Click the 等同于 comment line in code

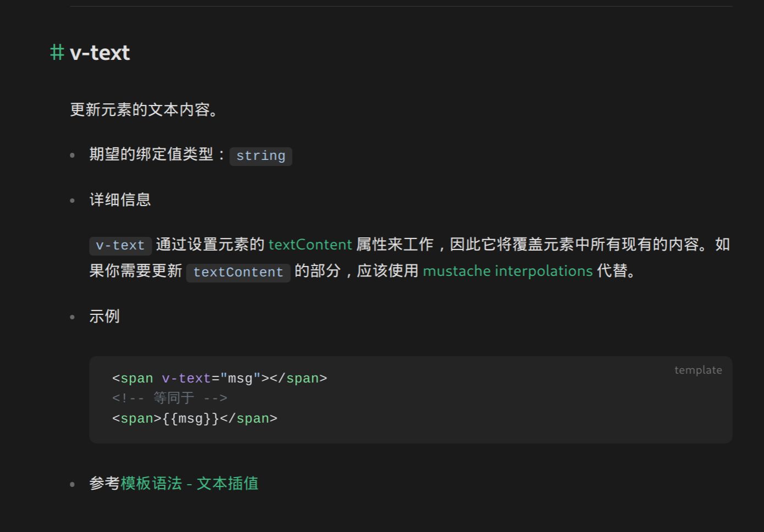170,398
